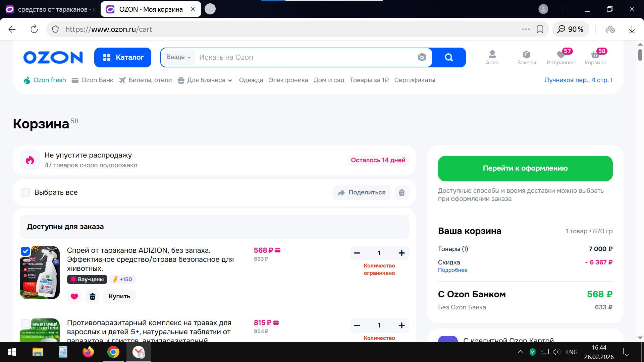Bookmark page with browser bookmark icon
Viewport: 644px width, 362px height.
point(540,29)
